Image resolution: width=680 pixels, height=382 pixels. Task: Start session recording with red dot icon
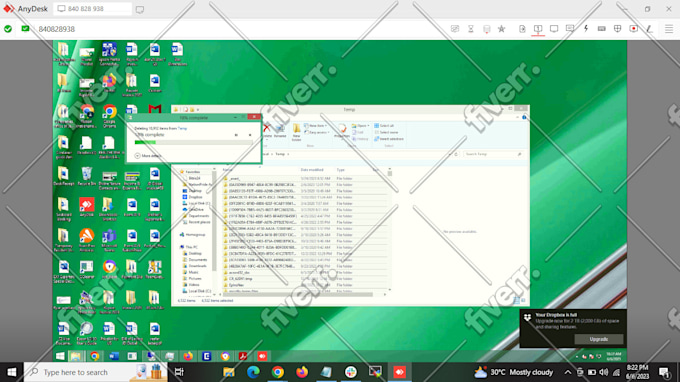[x=634, y=29]
